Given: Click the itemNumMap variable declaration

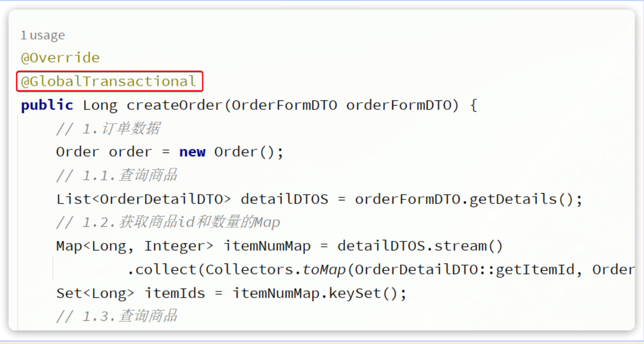Looking at the screenshot, I should coord(267,246).
